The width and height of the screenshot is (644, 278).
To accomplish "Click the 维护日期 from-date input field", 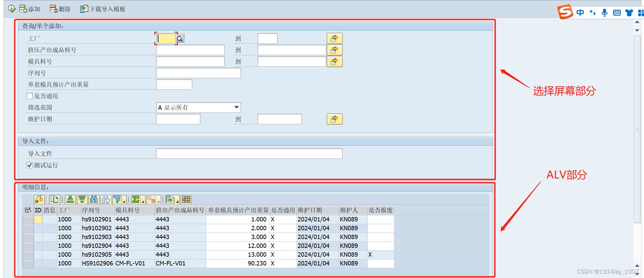I will click(x=178, y=119).
